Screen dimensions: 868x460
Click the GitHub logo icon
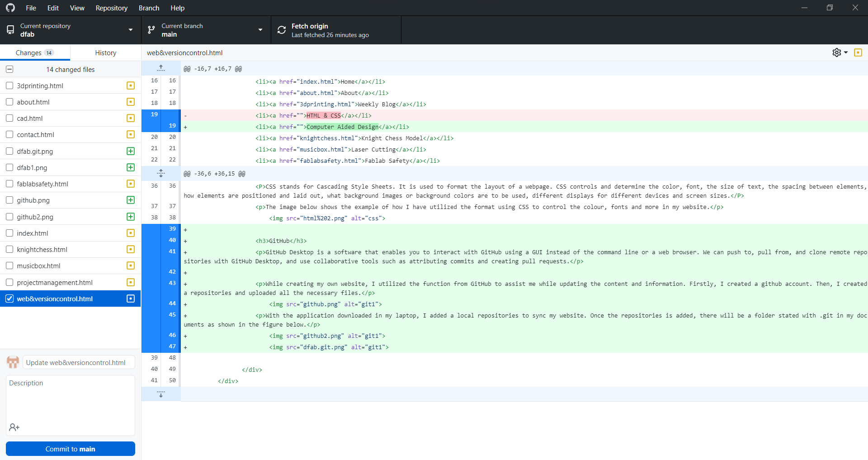(10, 8)
